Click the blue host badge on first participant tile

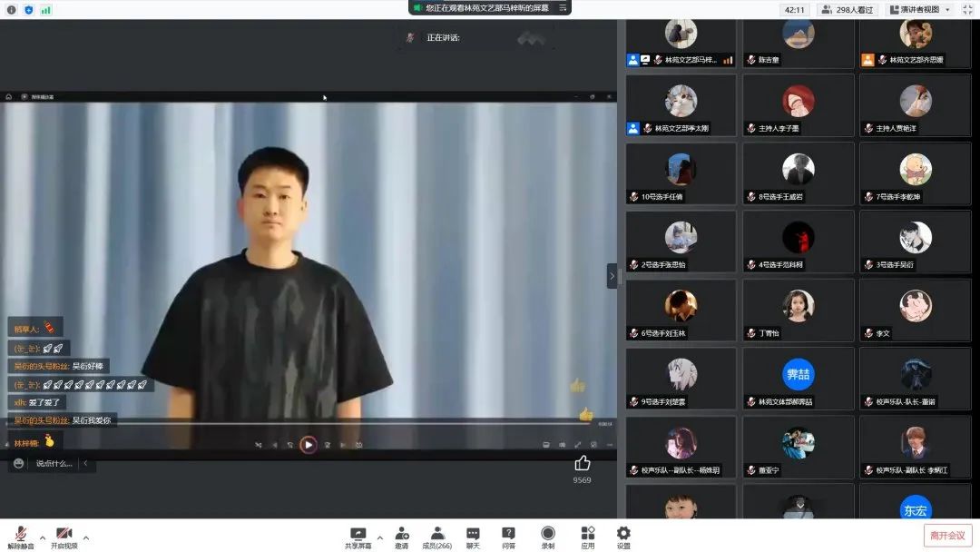click(633, 60)
